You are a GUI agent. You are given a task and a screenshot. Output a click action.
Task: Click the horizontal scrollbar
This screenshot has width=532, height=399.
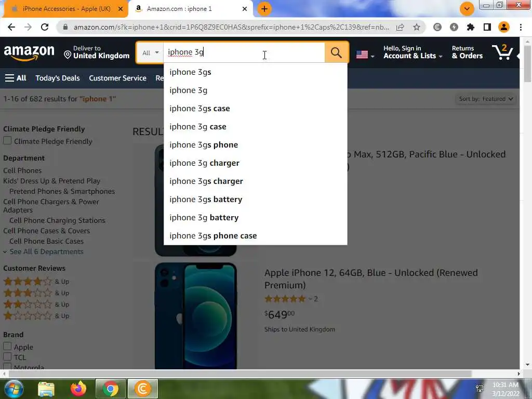point(240,374)
